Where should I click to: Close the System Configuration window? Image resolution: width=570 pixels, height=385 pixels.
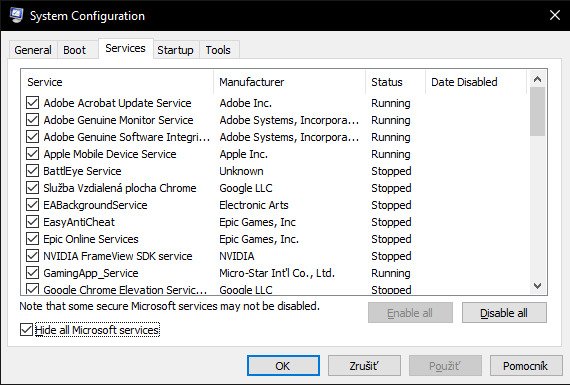[x=555, y=15]
